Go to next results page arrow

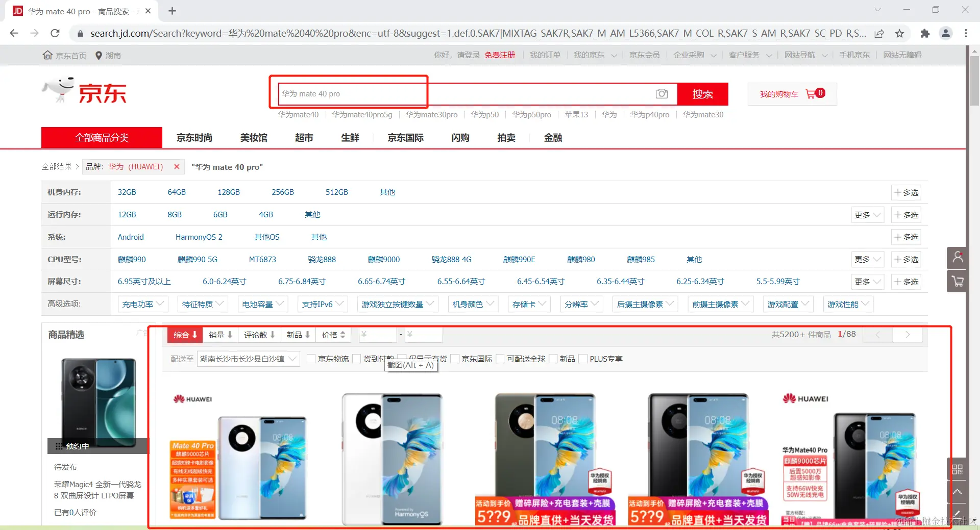(908, 335)
